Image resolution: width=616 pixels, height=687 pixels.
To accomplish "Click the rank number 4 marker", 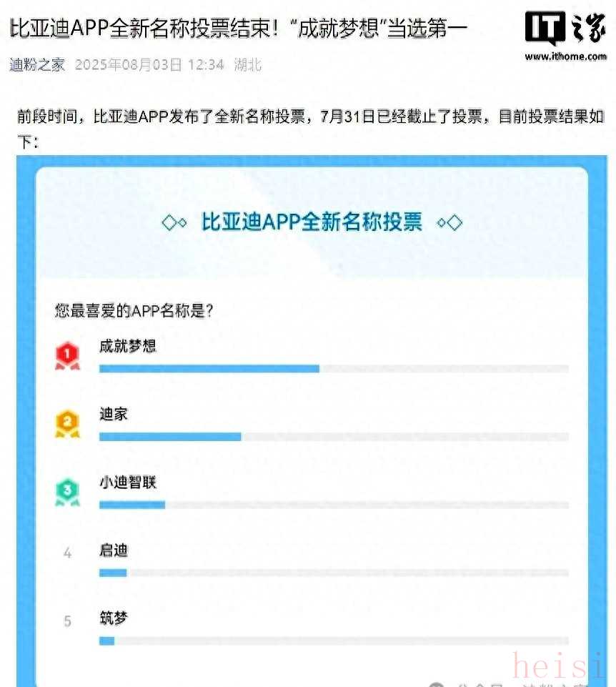I will pyautogui.click(x=67, y=553).
